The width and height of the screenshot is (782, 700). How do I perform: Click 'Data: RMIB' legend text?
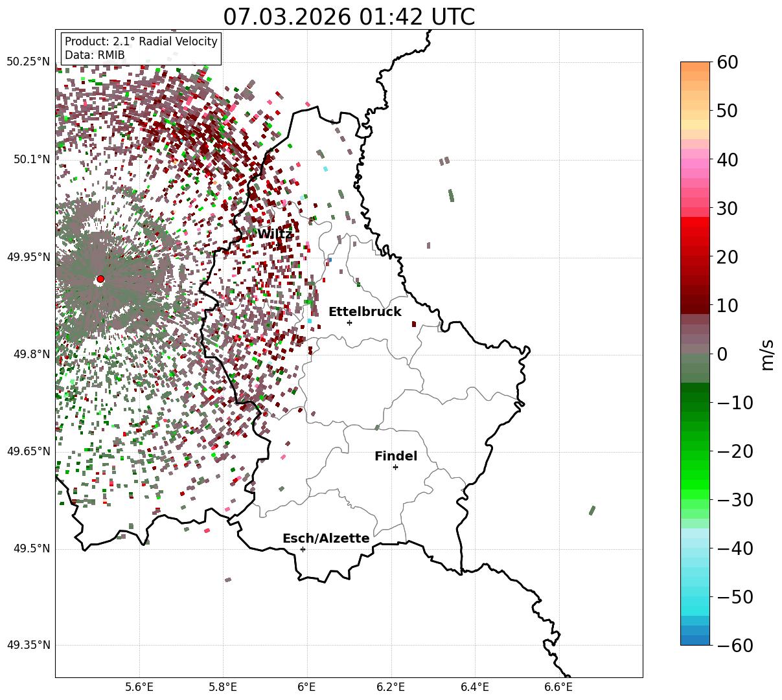[x=95, y=55]
